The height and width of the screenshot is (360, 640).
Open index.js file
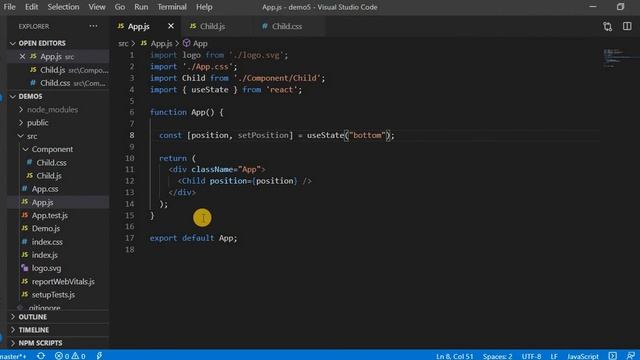[44, 255]
